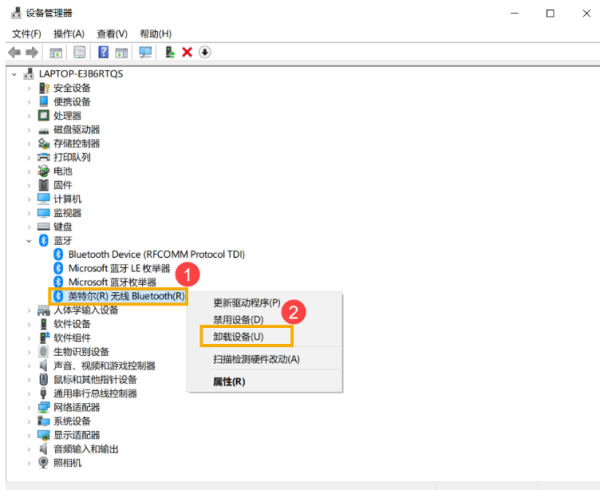Select 更新驱动程序(P) in the context menu

[246, 303]
